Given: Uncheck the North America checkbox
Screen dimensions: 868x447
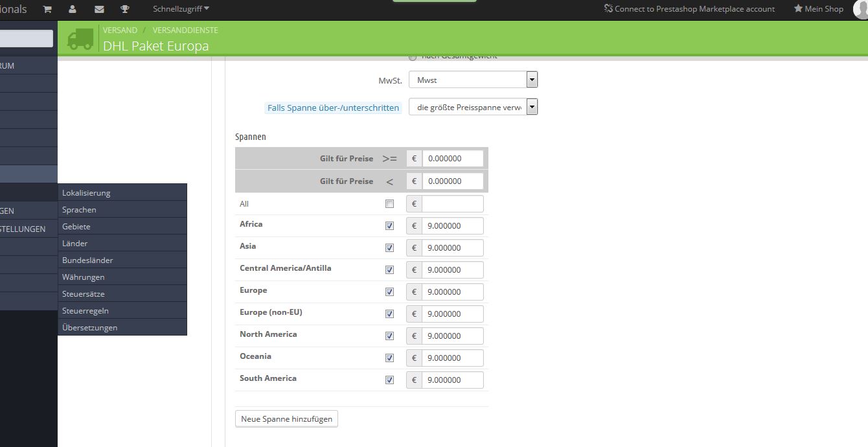Looking at the screenshot, I should [x=389, y=336].
